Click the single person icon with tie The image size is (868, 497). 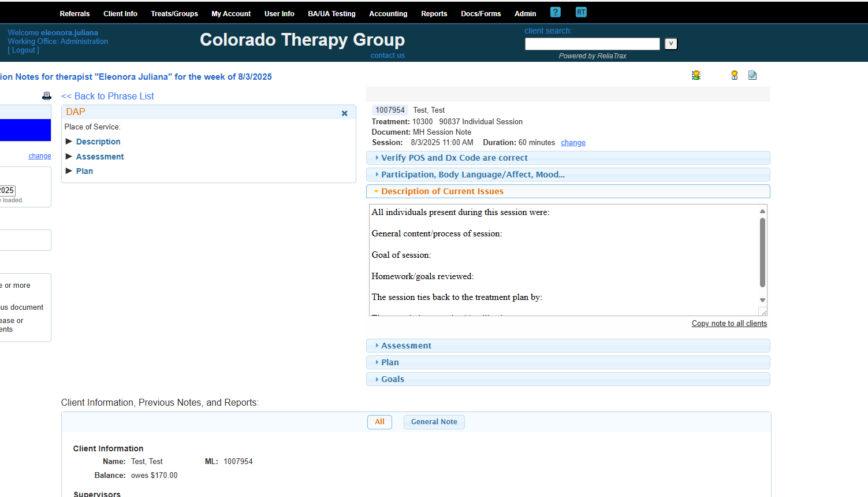pyautogui.click(x=735, y=75)
